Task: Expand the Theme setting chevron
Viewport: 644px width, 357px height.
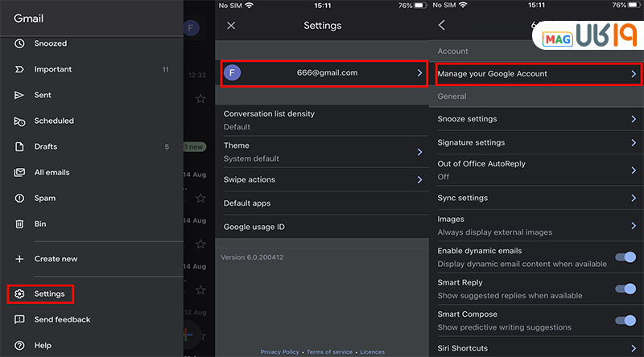Action: [419, 152]
